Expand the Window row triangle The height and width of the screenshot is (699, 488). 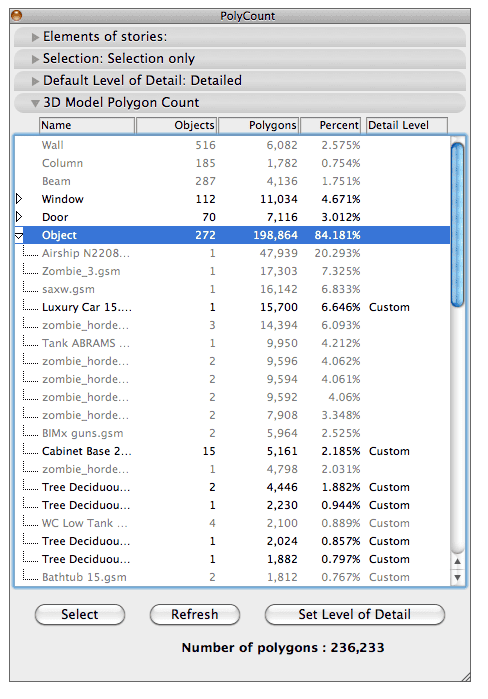pyautogui.click(x=19, y=198)
